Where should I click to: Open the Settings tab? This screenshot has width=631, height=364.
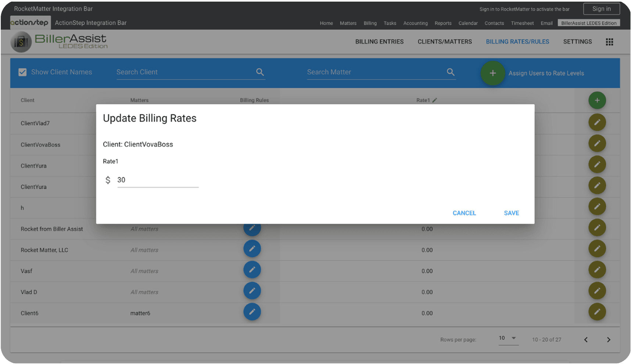point(577,42)
